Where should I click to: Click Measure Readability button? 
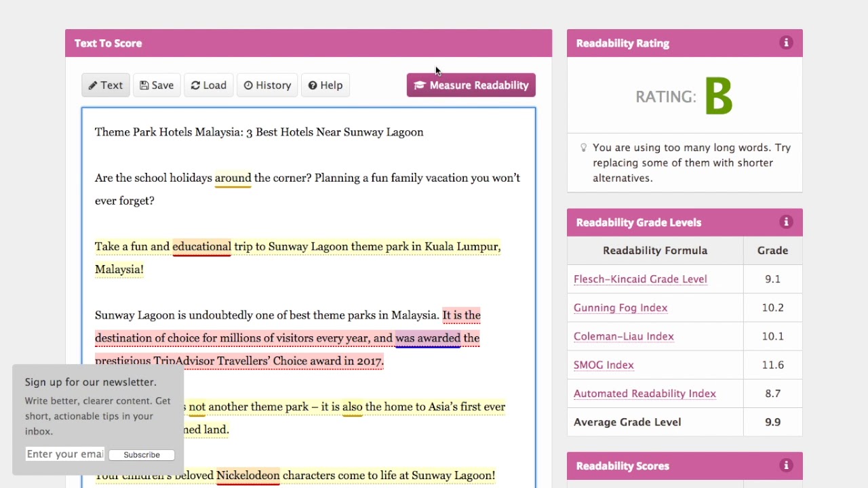click(x=471, y=85)
